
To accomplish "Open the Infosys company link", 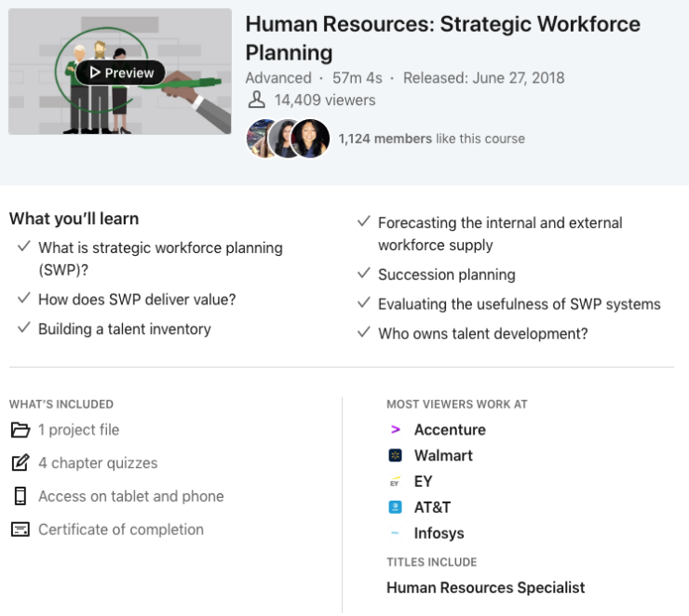I will 439,534.
